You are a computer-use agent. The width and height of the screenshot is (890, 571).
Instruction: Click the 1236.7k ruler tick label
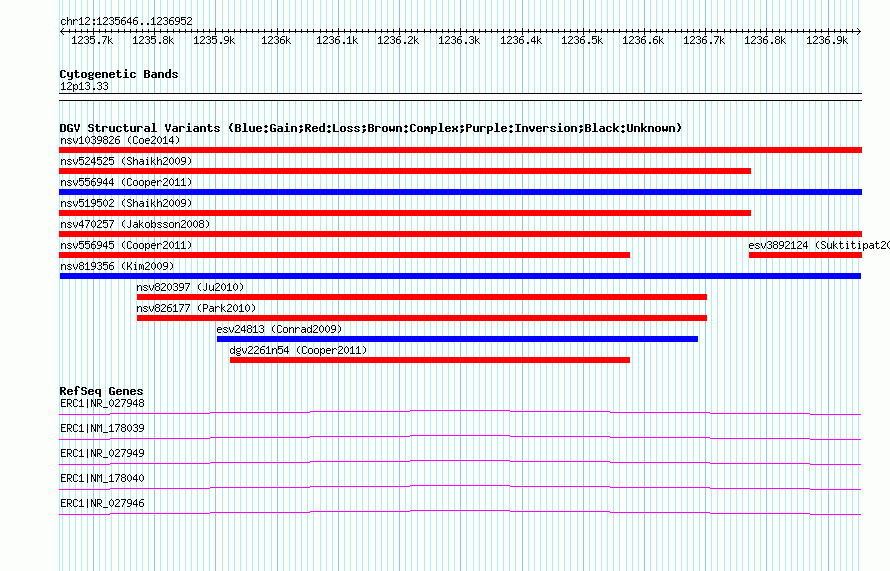tap(704, 40)
